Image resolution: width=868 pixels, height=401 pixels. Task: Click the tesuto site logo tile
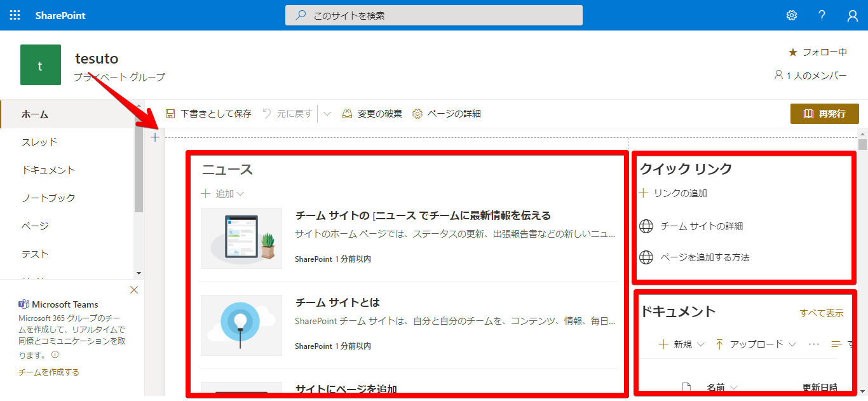[x=41, y=65]
